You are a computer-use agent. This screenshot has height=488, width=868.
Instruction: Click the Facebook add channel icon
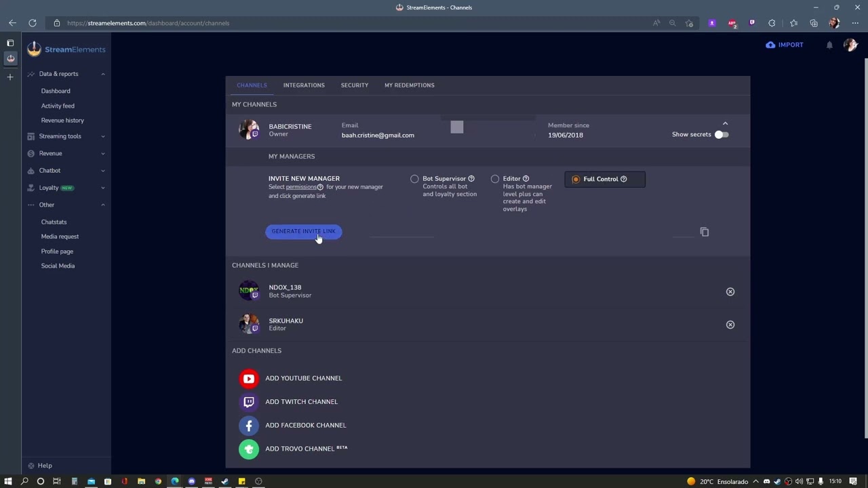click(249, 426)
